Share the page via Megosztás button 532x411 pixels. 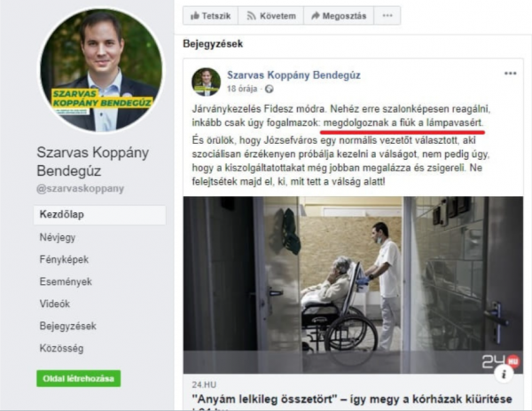click(x=339, y=16)
